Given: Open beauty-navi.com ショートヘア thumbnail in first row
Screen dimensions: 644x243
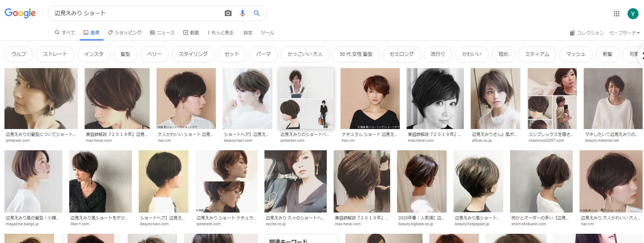Looking at the screenshot, I should (x=247, y=99).
